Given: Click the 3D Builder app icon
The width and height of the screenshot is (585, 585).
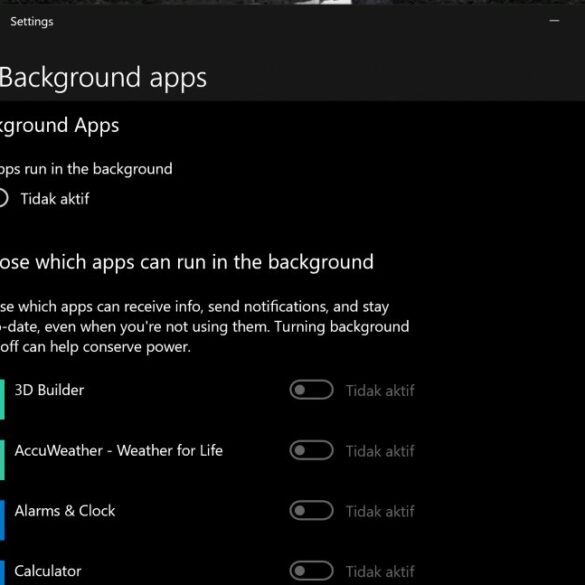Looking at the screenshot, I should coord(2,400).
